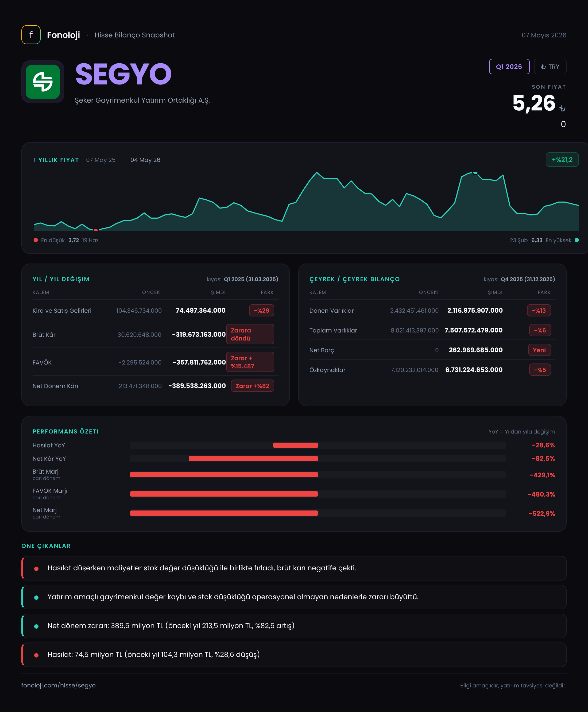Click the -%5 badge for Özkaynaklar
The height and width of the screenshot is (712, 588).
540,370
